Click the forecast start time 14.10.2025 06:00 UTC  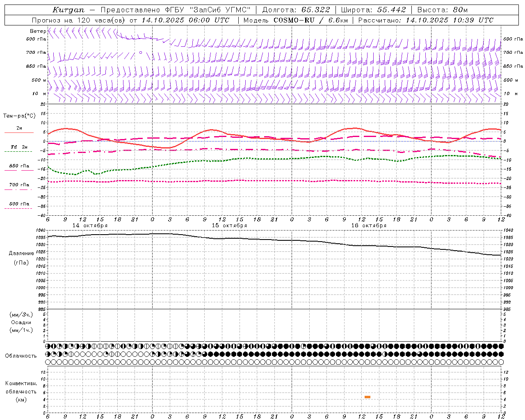tap(185, 20)
